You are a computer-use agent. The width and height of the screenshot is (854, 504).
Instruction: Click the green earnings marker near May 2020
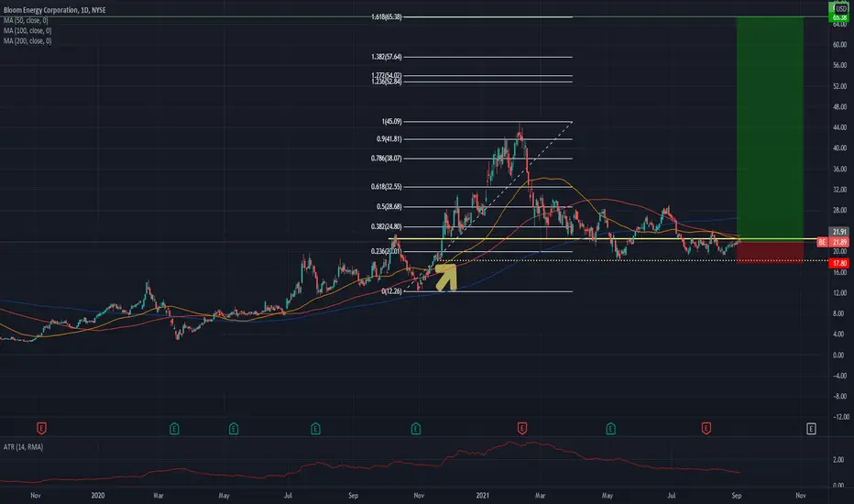(x=234, y=429)
